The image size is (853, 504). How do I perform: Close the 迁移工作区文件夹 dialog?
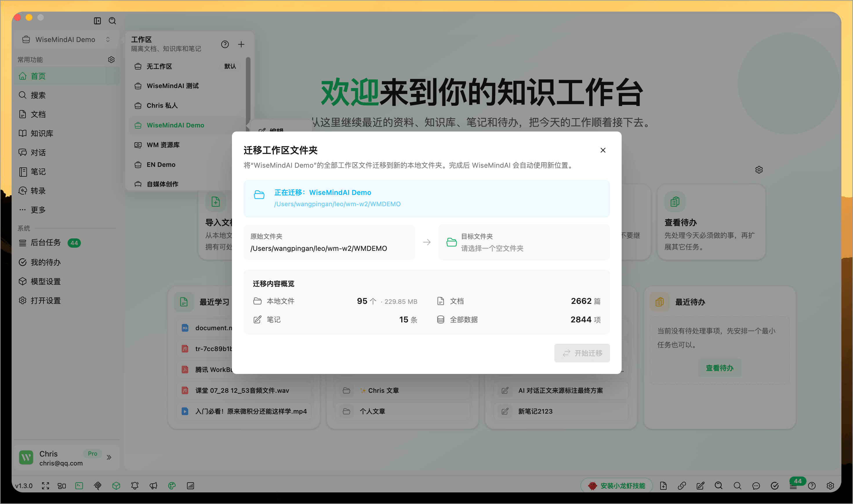(603, 150)
